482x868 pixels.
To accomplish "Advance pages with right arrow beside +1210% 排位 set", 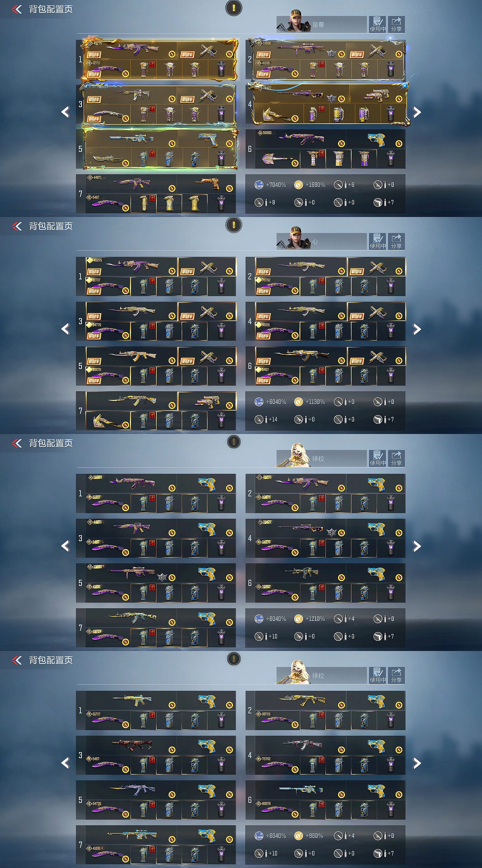I will pyautogui.click(x=417, y=546).
